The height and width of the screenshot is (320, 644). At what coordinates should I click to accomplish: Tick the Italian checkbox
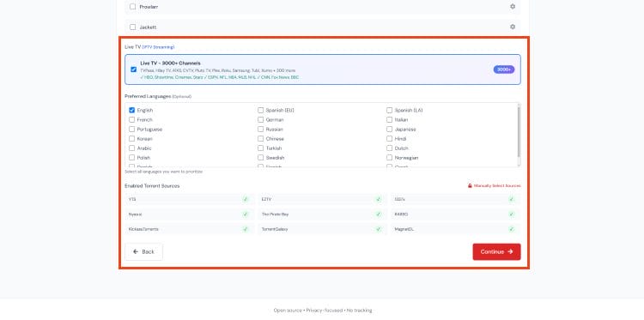tap(389, 120)
